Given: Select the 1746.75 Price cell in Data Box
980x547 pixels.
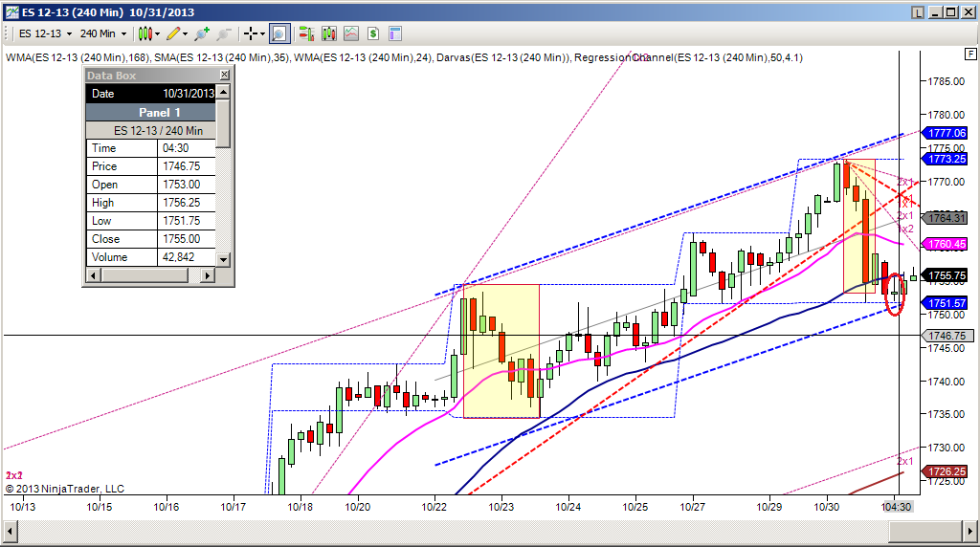Looking at the screenshot, I should tap(187, 166).
